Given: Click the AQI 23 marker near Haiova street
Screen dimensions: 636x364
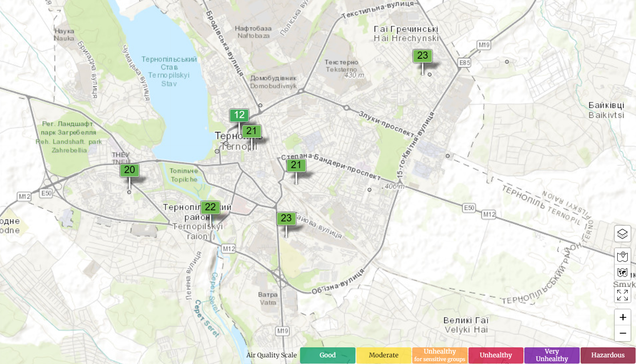Looking at the screenshot, I should tap(286, 218).
